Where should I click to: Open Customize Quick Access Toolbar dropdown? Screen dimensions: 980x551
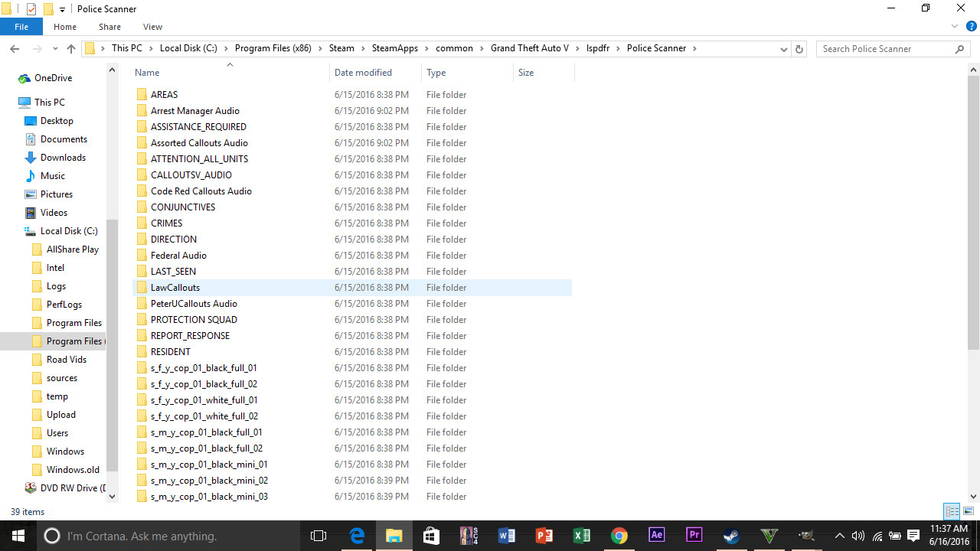[x=62, y=9]
